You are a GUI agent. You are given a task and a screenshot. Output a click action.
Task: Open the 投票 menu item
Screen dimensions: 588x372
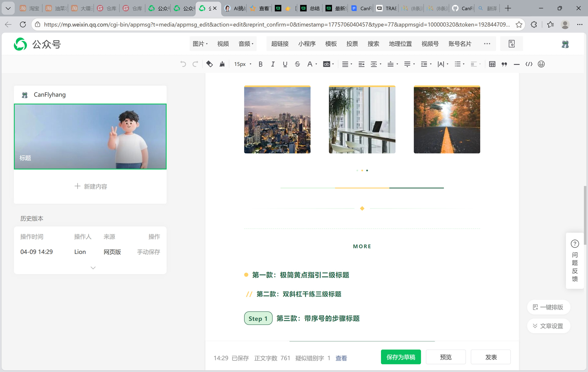352,44
